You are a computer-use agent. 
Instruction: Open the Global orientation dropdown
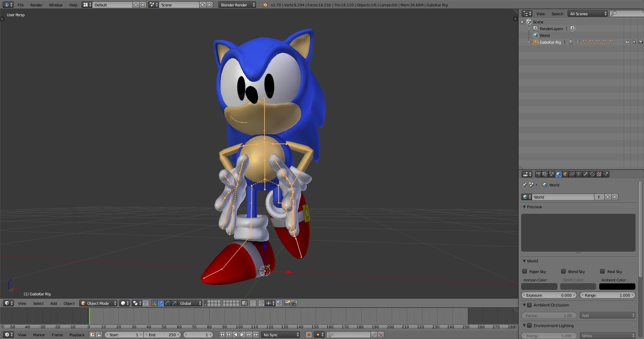click(x=190, y=303)
